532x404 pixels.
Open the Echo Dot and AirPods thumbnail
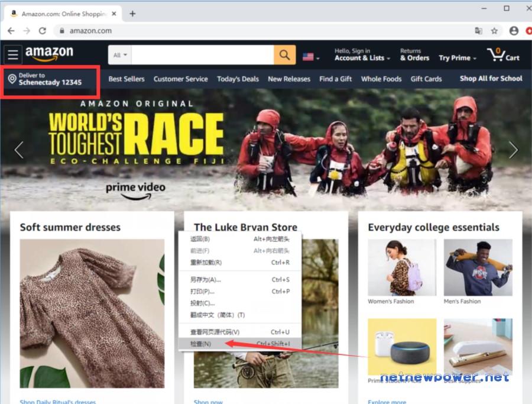pos(402,347)
